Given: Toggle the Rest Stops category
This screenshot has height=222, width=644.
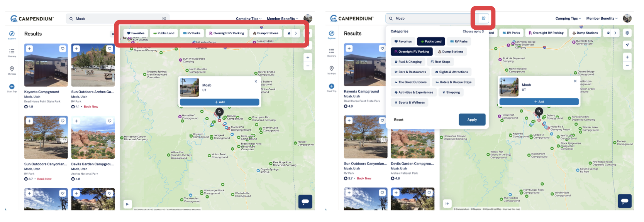Looking at the screenshot, I should (440, 62).
